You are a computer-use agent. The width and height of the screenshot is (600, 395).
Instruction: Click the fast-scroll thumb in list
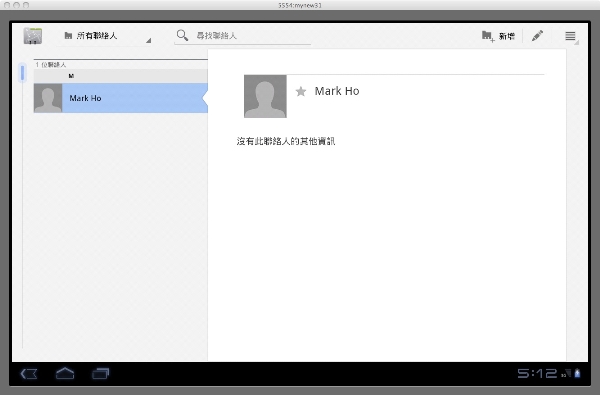click(x=22, y=73)
